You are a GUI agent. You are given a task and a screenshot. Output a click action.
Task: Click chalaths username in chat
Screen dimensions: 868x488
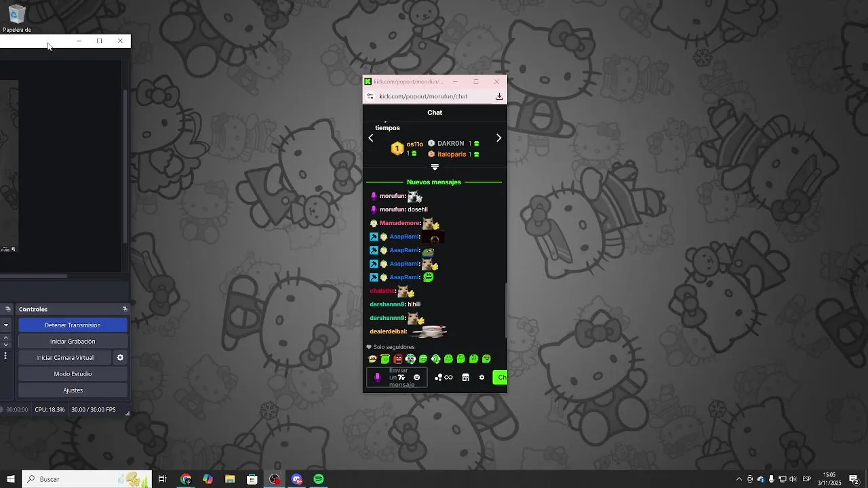click(x=382, y=291)
